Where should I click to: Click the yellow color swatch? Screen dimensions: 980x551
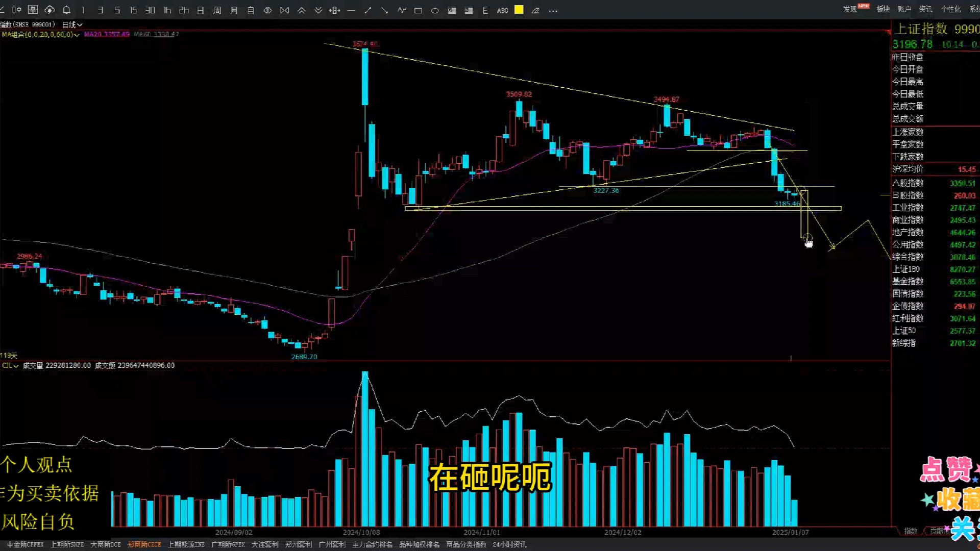[519, 10]
